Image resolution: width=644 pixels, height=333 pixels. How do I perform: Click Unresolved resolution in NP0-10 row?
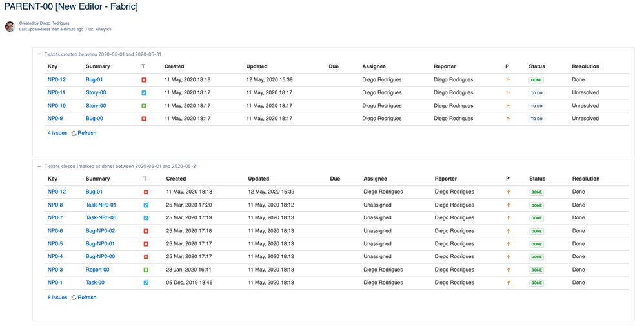coord(585,106)
